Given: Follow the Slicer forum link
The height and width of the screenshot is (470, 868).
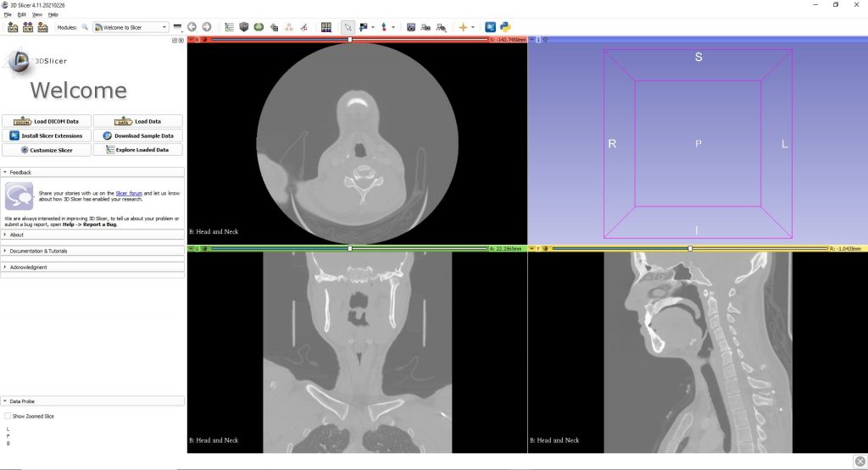Looking at the screenshot, I should 129,193.
